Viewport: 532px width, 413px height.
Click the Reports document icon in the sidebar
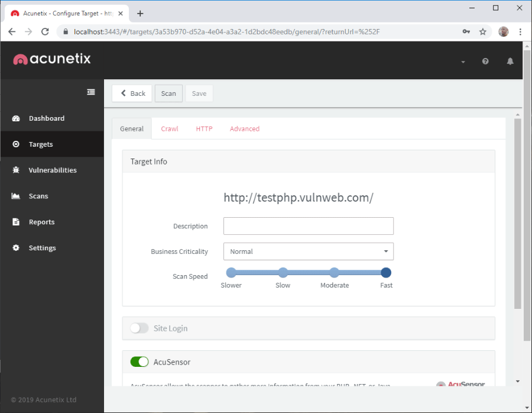[x=16, y=222]
